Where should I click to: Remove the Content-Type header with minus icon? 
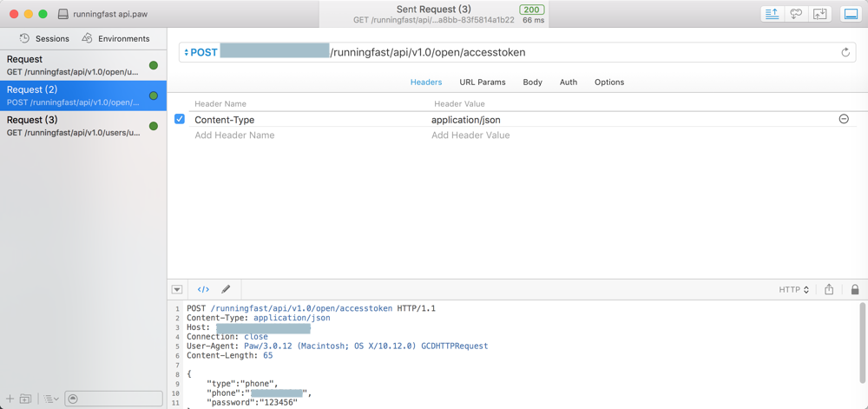coord(844,119)
